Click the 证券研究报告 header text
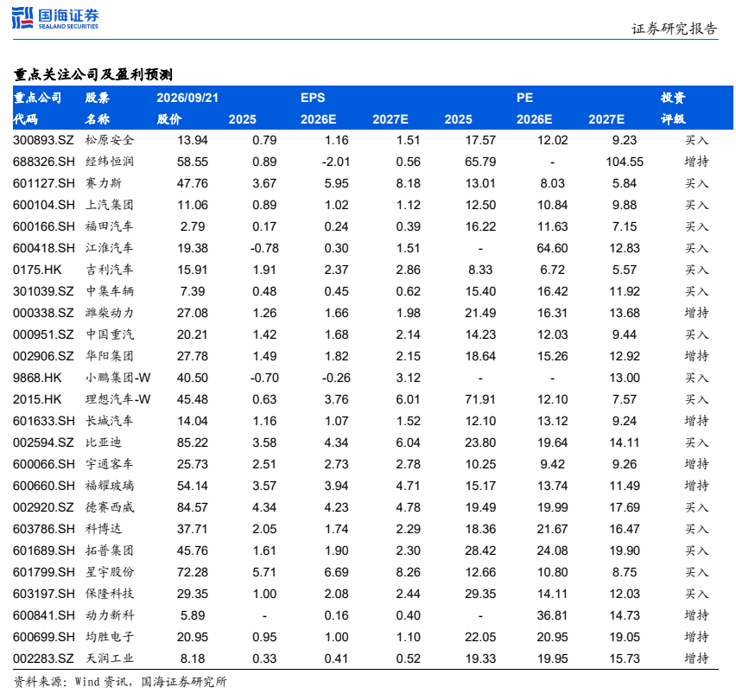Screen dimensions: 736x700 (x=674, y=29)
